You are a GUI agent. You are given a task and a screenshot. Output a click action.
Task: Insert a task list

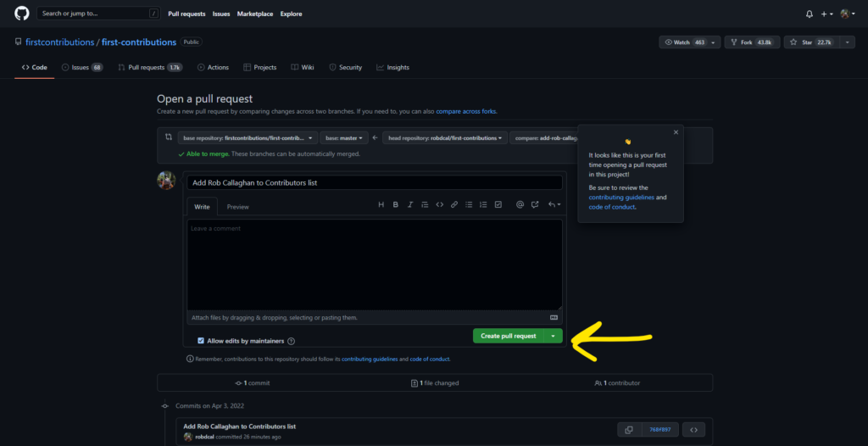[x=498, y=204]
